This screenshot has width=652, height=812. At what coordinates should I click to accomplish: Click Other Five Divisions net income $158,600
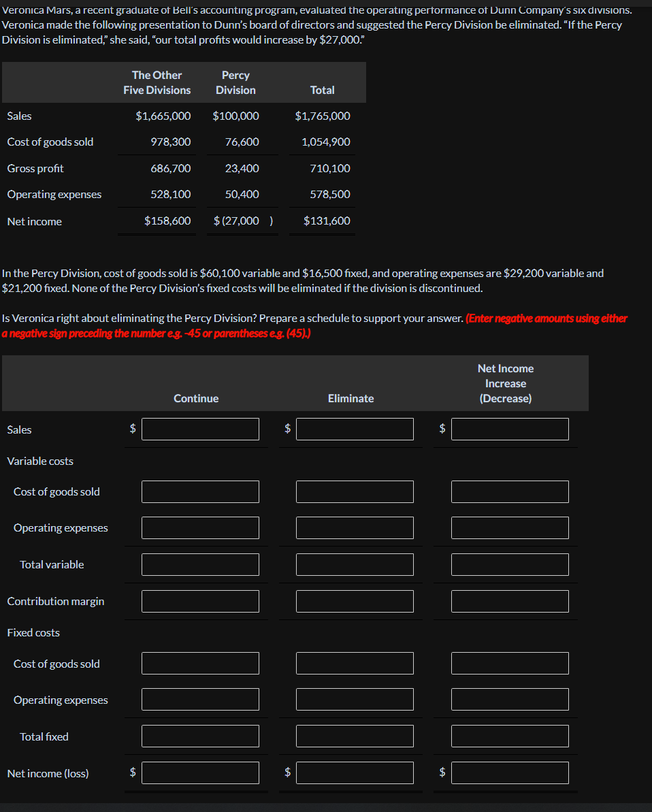(167, 221)
